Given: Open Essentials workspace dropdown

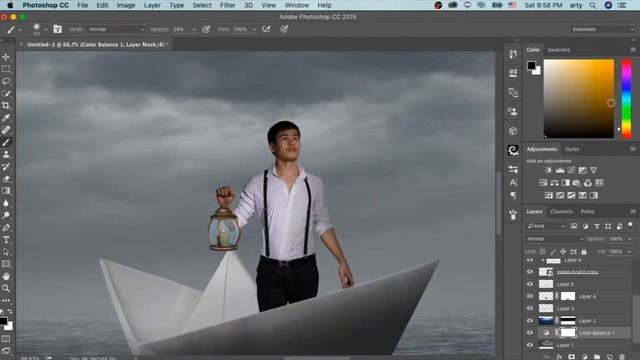Looking at the screenshot, I should pos(602,29).
